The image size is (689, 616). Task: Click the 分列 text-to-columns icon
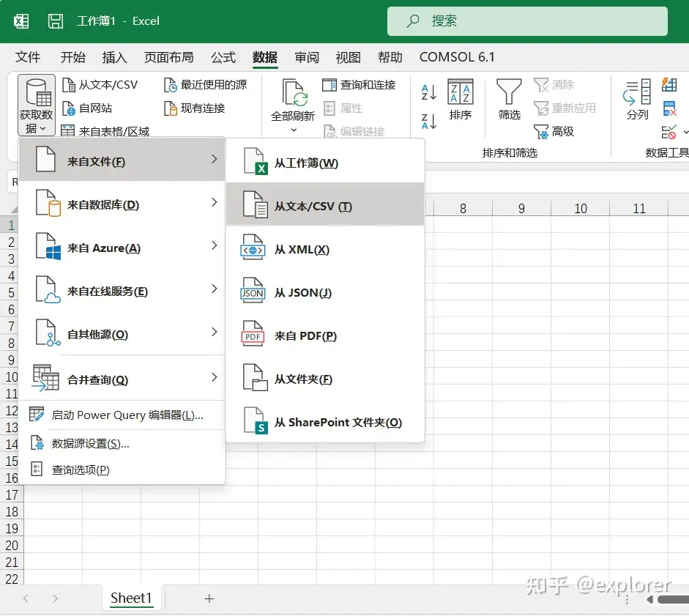(637, 100)
